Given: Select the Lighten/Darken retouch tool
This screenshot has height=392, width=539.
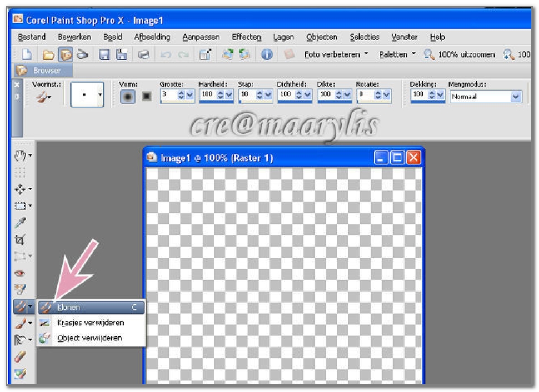Looking at the screenshot, I should tap(20, 340).
